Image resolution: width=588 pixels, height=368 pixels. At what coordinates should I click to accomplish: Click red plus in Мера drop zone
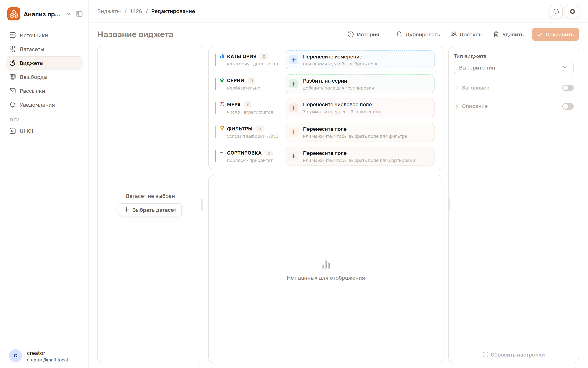pyautogui.click(x=294, y=108)
